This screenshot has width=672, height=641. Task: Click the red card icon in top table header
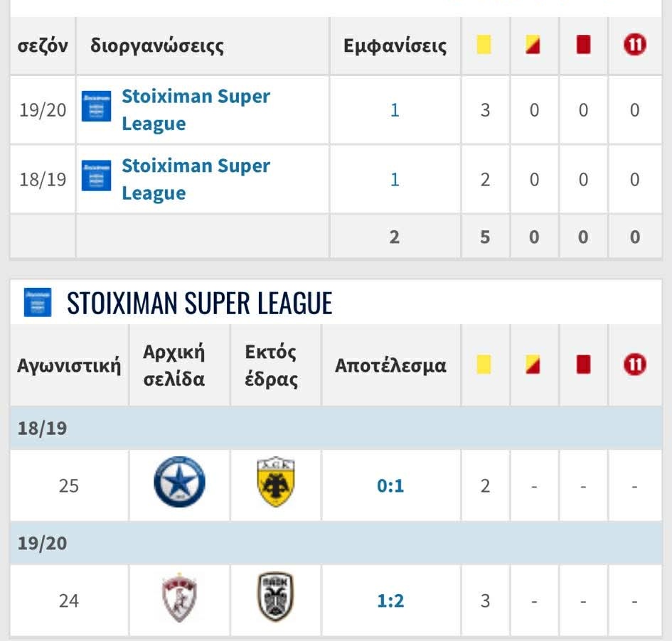tap(583, 45)
